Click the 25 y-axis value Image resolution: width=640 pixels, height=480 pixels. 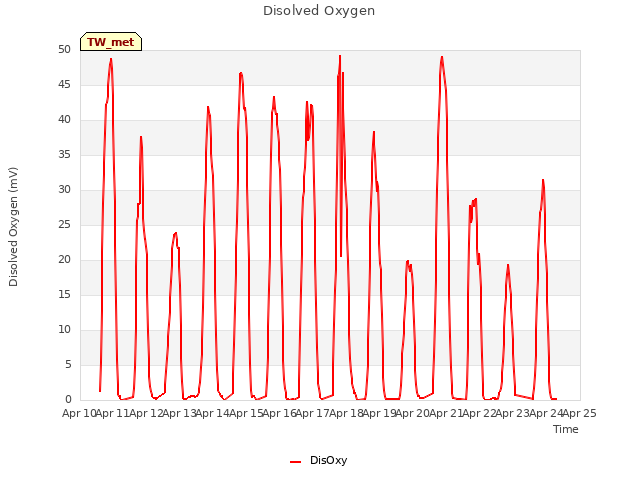64,224
